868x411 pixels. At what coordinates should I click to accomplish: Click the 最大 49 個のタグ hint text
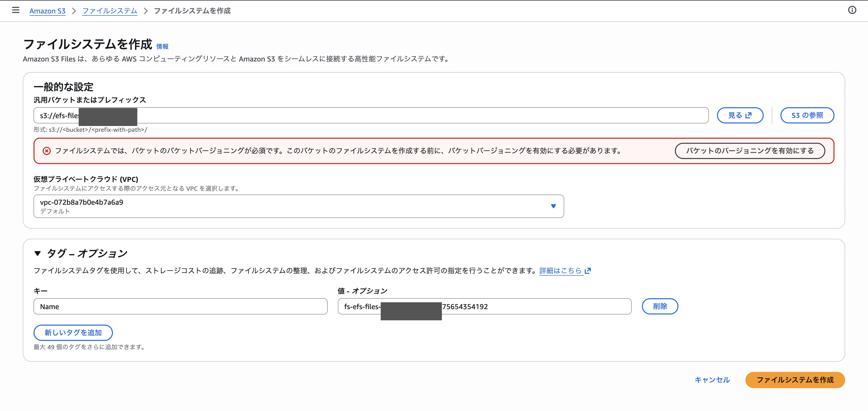pyautogui.click(x=90, y=346)
